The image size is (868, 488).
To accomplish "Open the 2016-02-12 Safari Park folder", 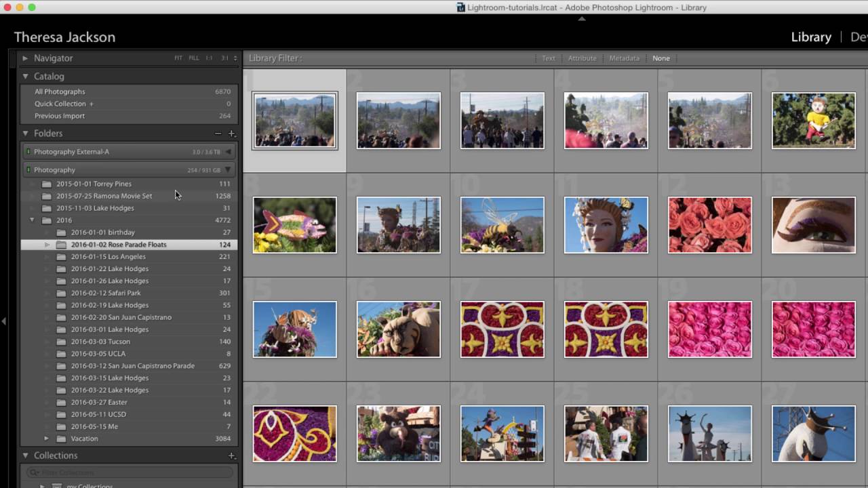I will [x=129, y=293].
